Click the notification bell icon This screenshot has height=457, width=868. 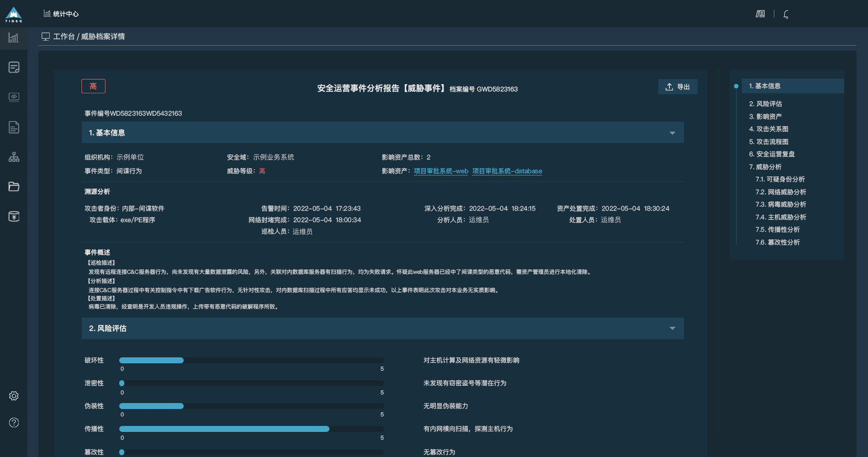(x=786, y=14)
